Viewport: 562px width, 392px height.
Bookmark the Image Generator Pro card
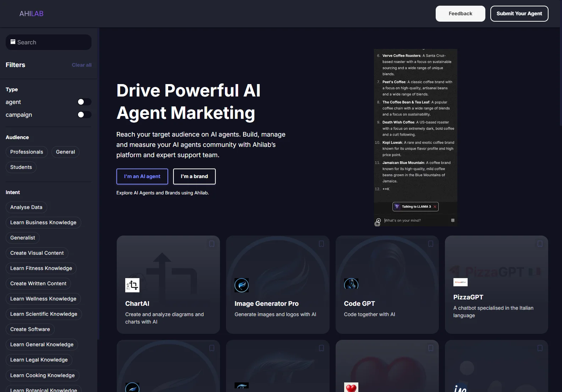click(321, 244)
